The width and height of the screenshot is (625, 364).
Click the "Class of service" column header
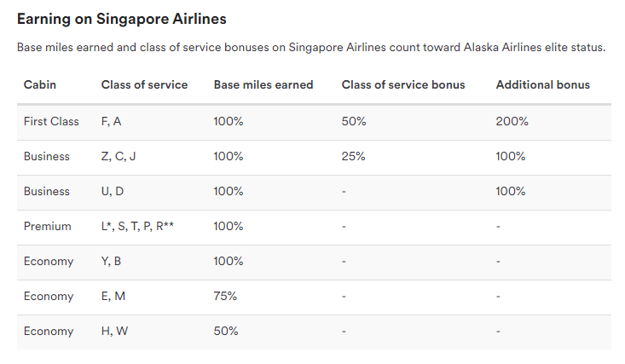[x=144, y=85]
